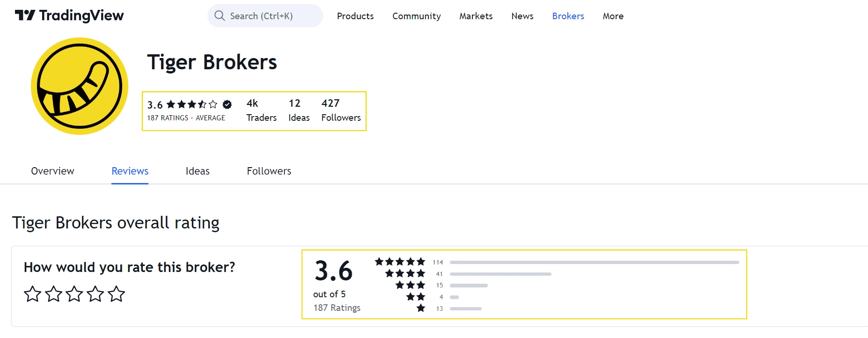868x338 pixels.
Task: Rate this broker four stars
Action: [96, 294]
